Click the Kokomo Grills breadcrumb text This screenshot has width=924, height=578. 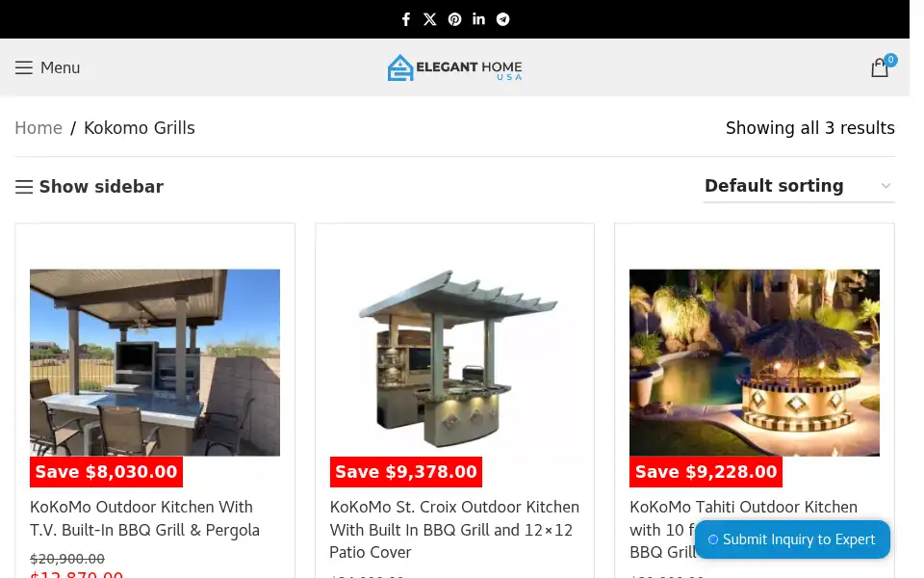[139, 128]
